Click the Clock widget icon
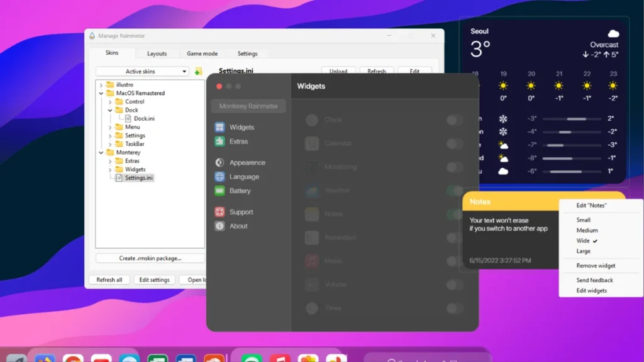 312,120
